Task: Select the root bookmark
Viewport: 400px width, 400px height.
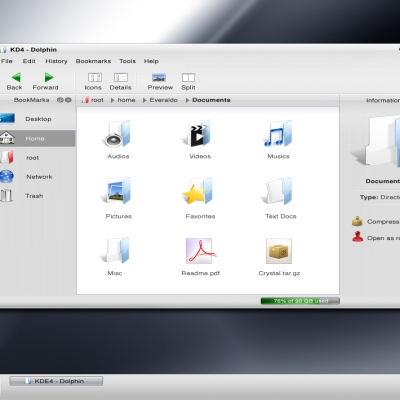Action: point(38,157)
